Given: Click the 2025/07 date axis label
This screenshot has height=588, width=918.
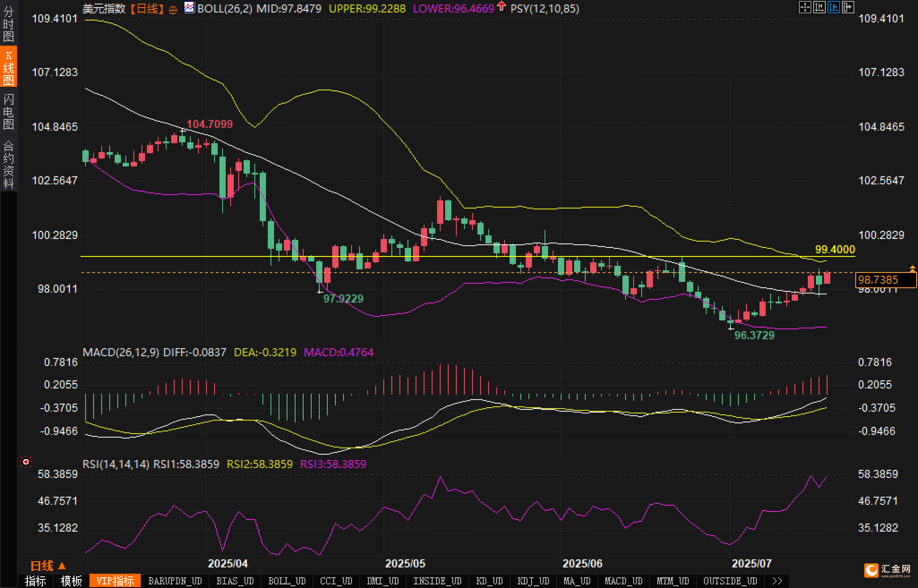Looking at the screenshot, I should click(752, 563).
